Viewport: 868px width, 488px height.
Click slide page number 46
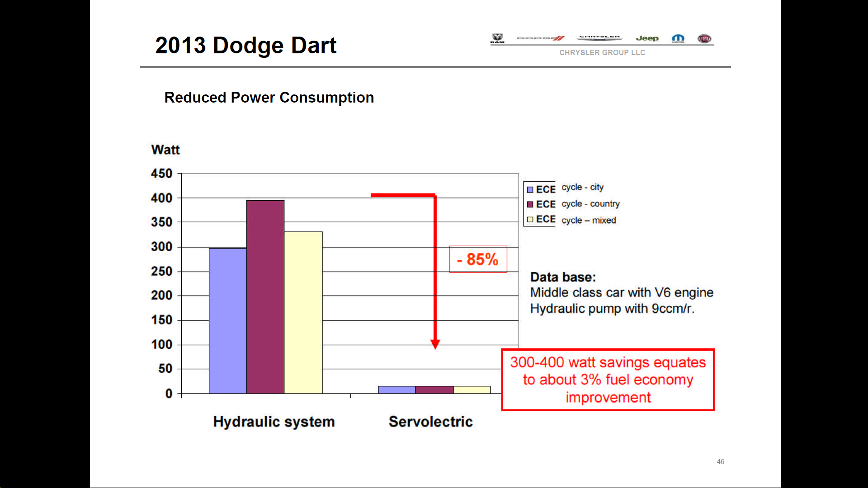click(x=720, y=461)
